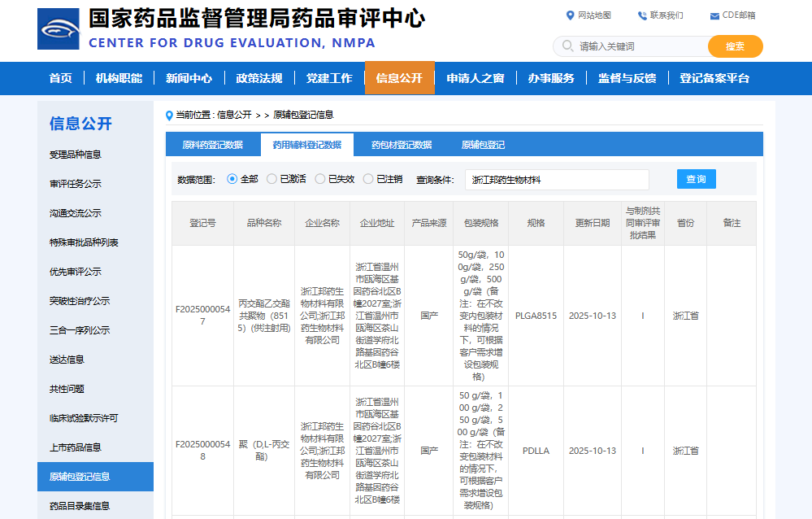
Task: Open 受理品种信息 in the sidebar
Action: click(76, 155)
